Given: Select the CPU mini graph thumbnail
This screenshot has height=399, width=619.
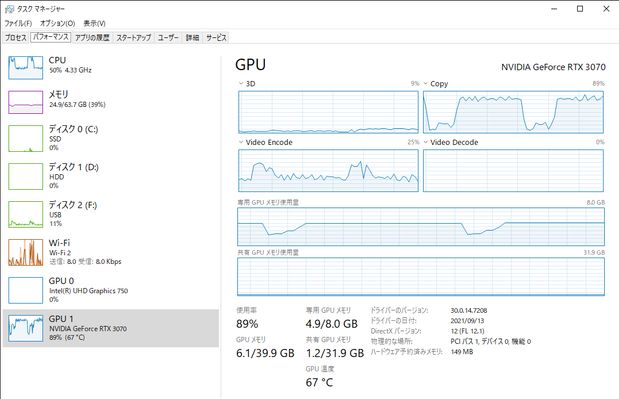Looking at the screenshot, I should [26, 67].
